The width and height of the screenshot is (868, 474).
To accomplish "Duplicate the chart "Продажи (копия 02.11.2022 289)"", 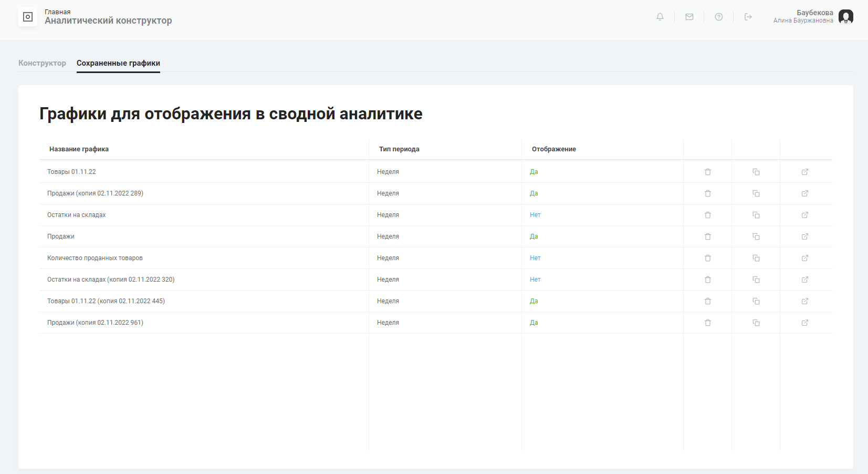I will click(x=756, y=193).
